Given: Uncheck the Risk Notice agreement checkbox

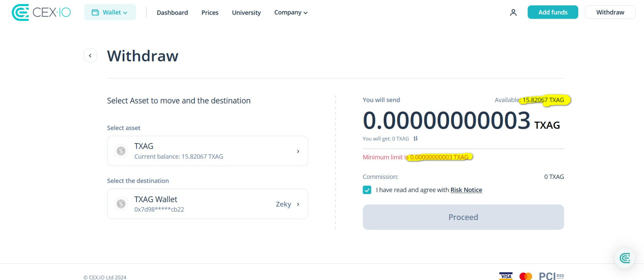Looking at the screenshot, I should coord(367,190).
